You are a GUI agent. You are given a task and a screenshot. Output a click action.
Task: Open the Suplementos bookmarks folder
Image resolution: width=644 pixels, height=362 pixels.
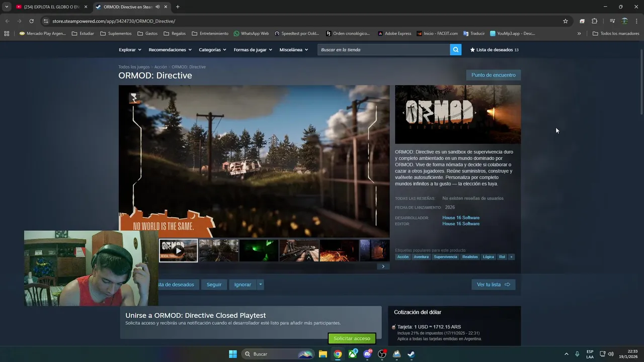(116, 34)
